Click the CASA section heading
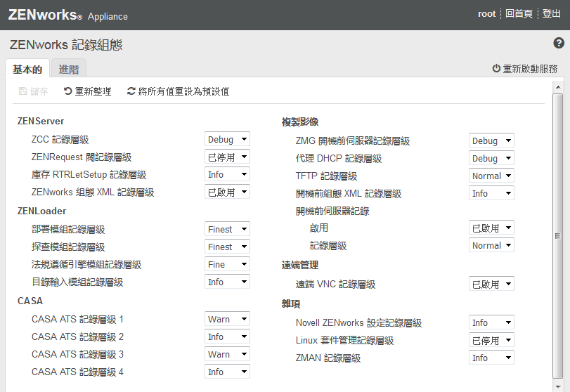 pos(30,301)
